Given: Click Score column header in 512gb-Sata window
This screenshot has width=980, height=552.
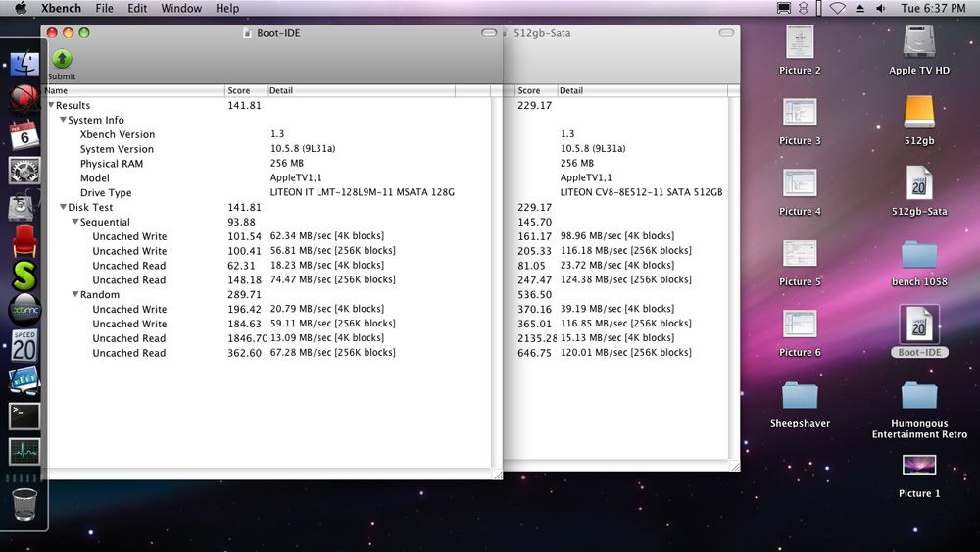Looking at the screenshot, I should coord(536,90).
